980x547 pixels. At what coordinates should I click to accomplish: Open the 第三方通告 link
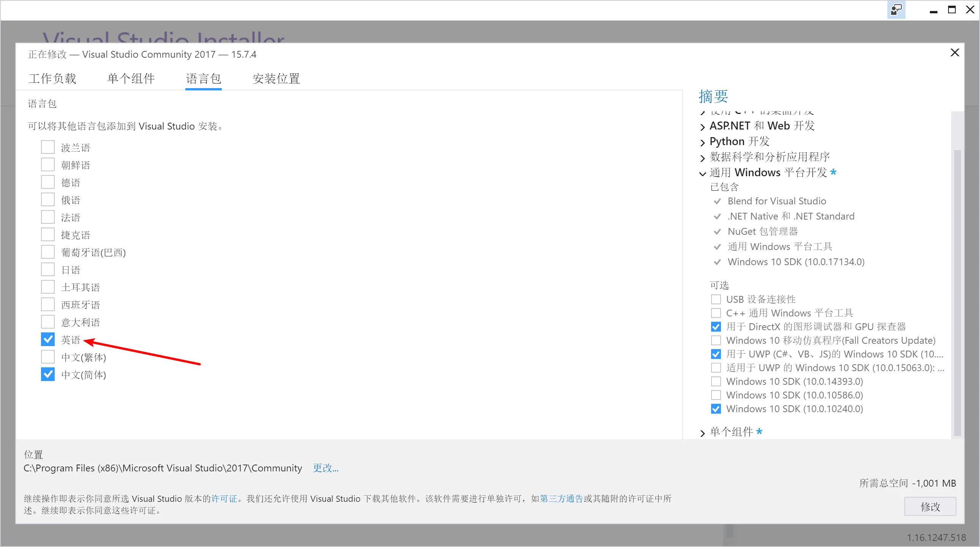pyautogui.click(x=561, y=499)
